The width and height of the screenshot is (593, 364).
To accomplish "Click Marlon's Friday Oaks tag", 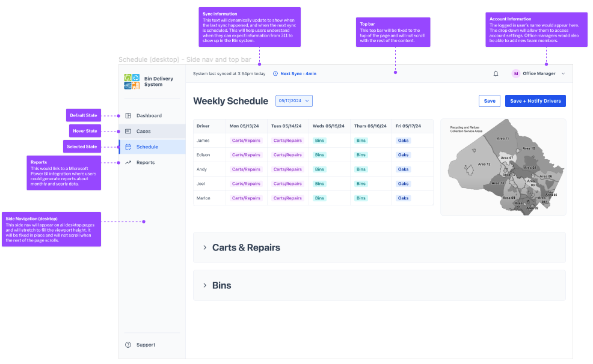I will tap(403, 198).
